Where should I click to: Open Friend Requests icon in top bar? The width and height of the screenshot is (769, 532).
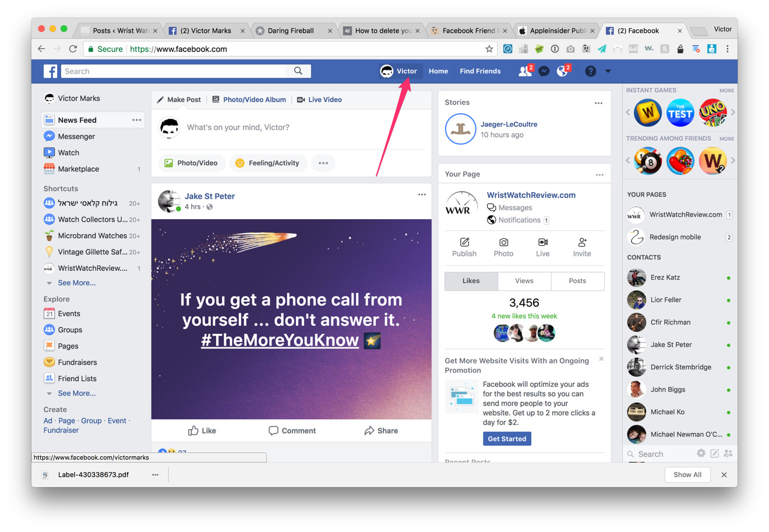pos(525,71)
